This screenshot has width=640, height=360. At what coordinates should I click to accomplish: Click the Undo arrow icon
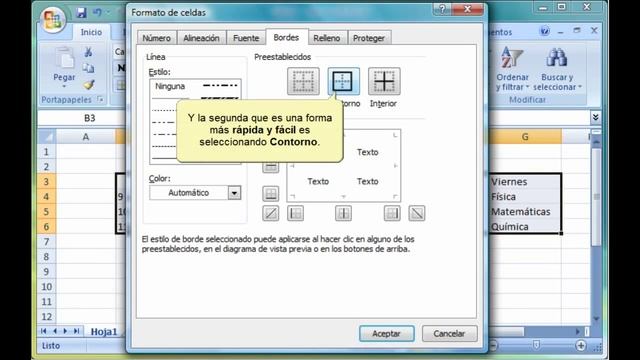pyautogui.click(x=97, y=13)
